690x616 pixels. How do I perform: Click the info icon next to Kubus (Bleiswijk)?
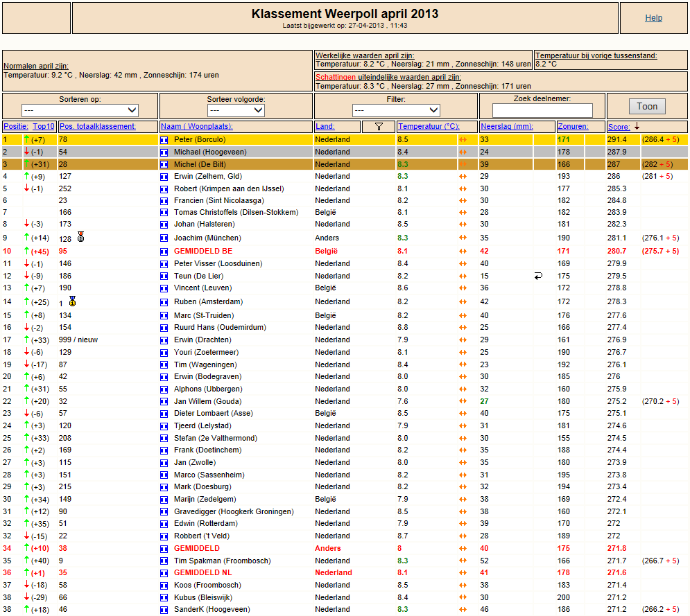pyautogui.click(x=164, y=598)
